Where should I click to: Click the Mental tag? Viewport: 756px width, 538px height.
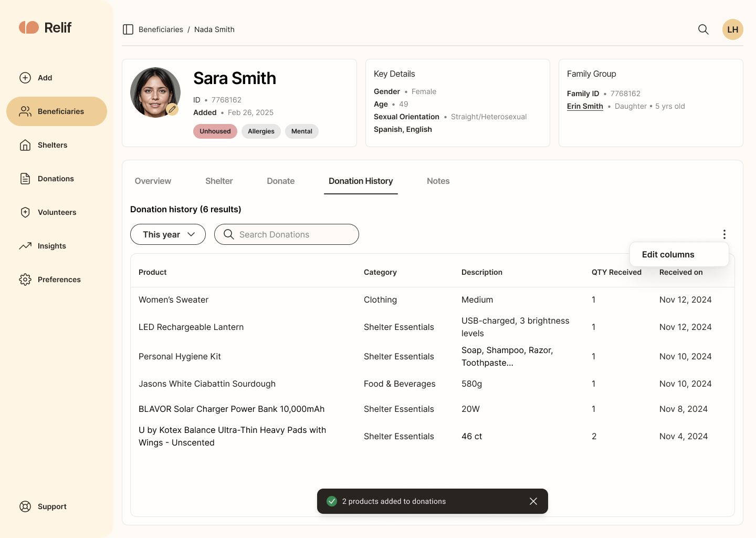[x=302, y=131]
